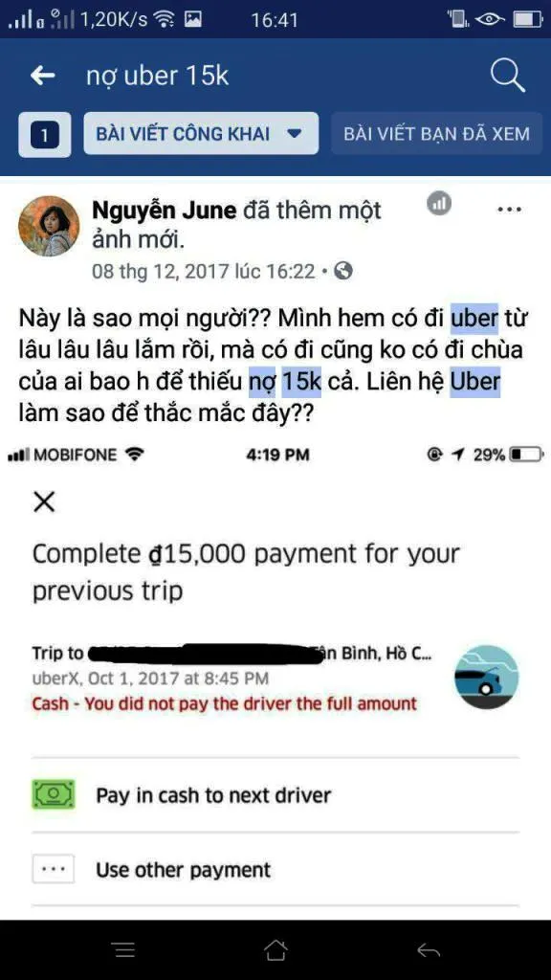Expand the BÀI VIẾT CÔNG KHAI dropdown
The image size is (551, 980).
click(x=201, y=134)
